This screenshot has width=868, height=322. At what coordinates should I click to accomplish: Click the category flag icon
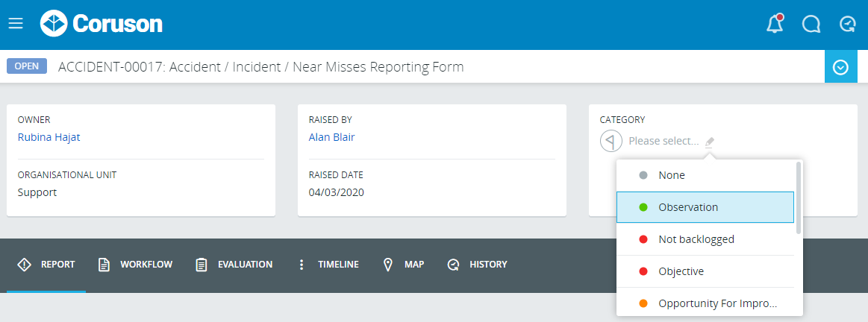click(611, 141)
